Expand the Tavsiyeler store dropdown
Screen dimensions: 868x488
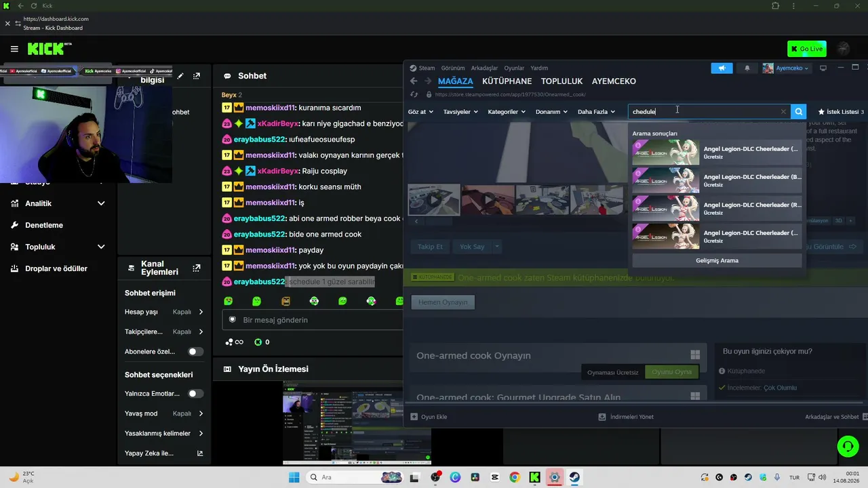coord(460,112)
